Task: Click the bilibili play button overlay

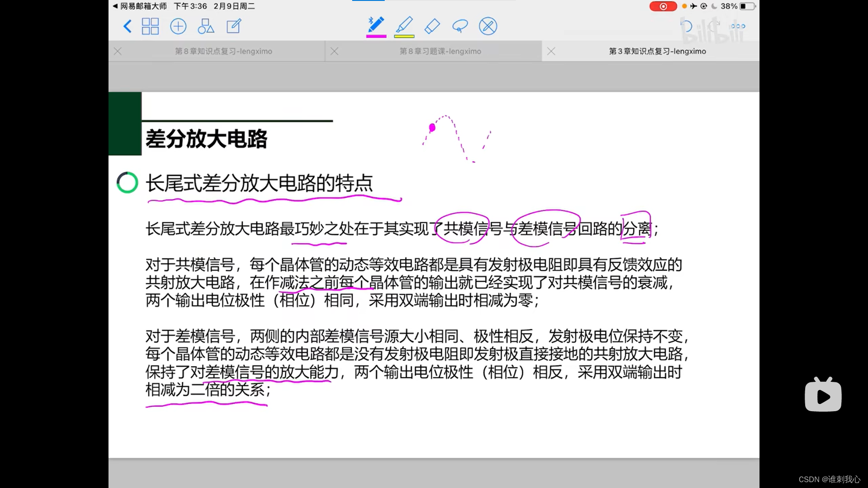Action: (x=823, y=396)
